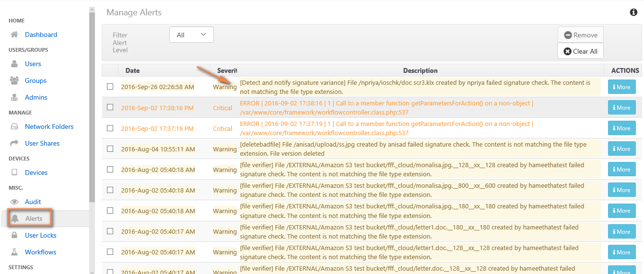This screenshot has height=274, width=644.
Task: Click the info icon beside Manage Alerts
Action: (633, 12)
